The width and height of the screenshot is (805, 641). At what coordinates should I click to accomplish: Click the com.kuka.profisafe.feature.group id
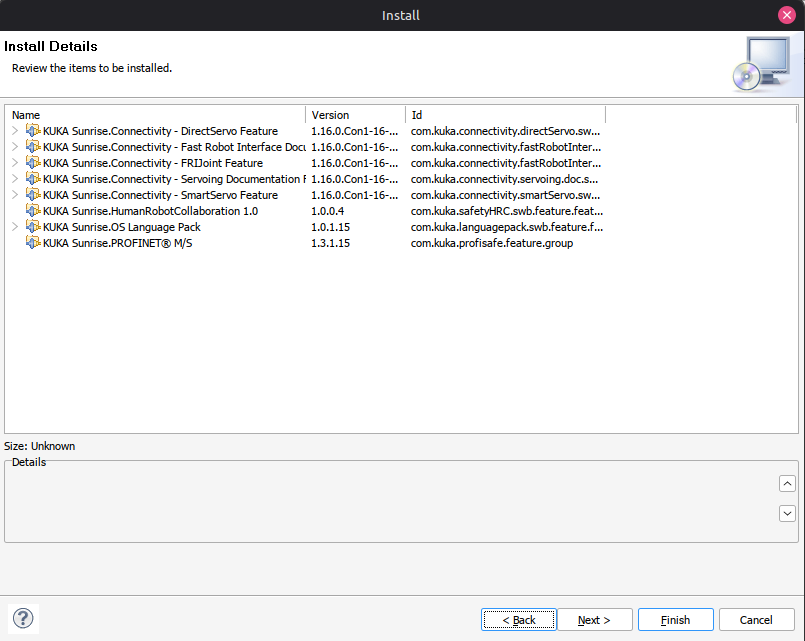pyautogui.click(x=492, y=243)
